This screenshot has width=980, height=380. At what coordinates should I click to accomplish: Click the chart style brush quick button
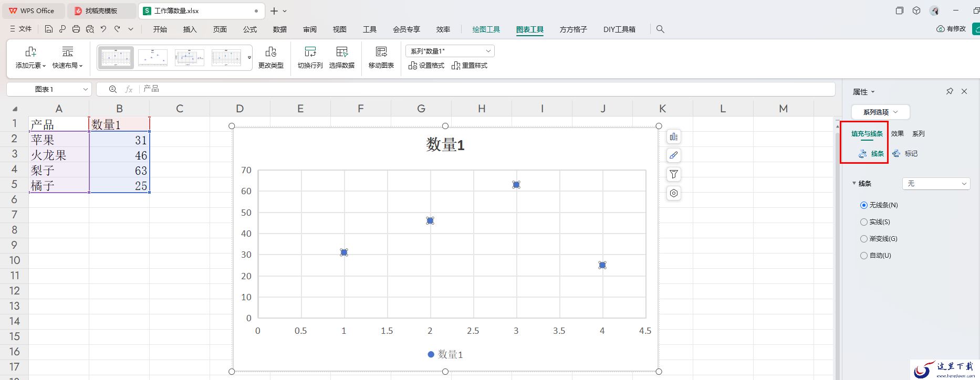[674, 155]
